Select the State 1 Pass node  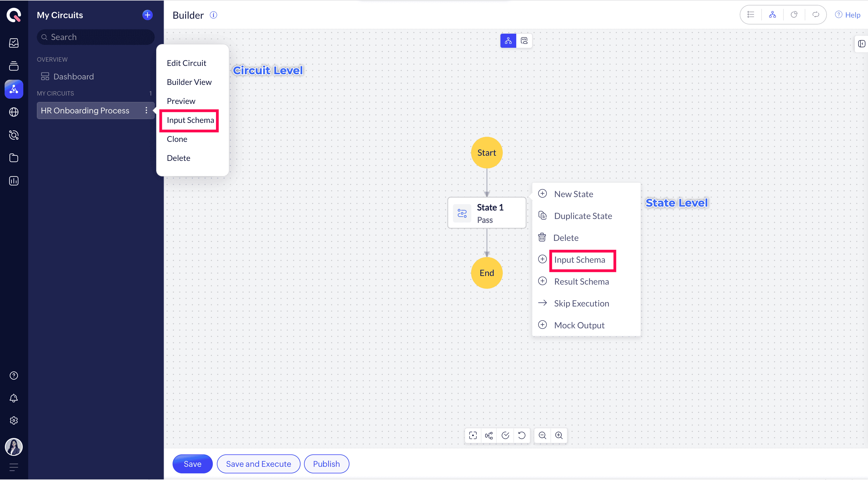click(x=487, y=213)
